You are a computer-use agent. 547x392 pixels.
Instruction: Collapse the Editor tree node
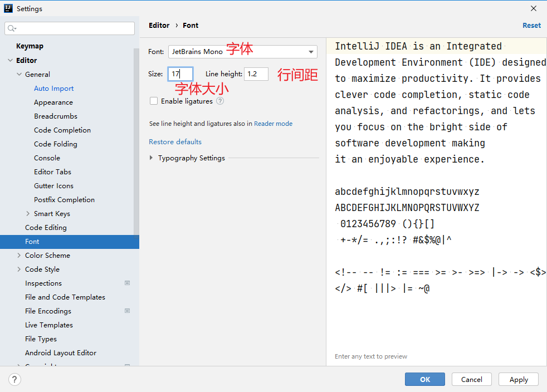[x=10, y=60]
